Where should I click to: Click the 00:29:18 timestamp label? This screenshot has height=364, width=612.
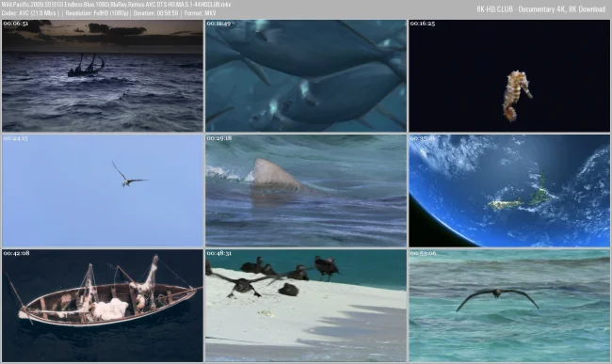tap(219, 138)
